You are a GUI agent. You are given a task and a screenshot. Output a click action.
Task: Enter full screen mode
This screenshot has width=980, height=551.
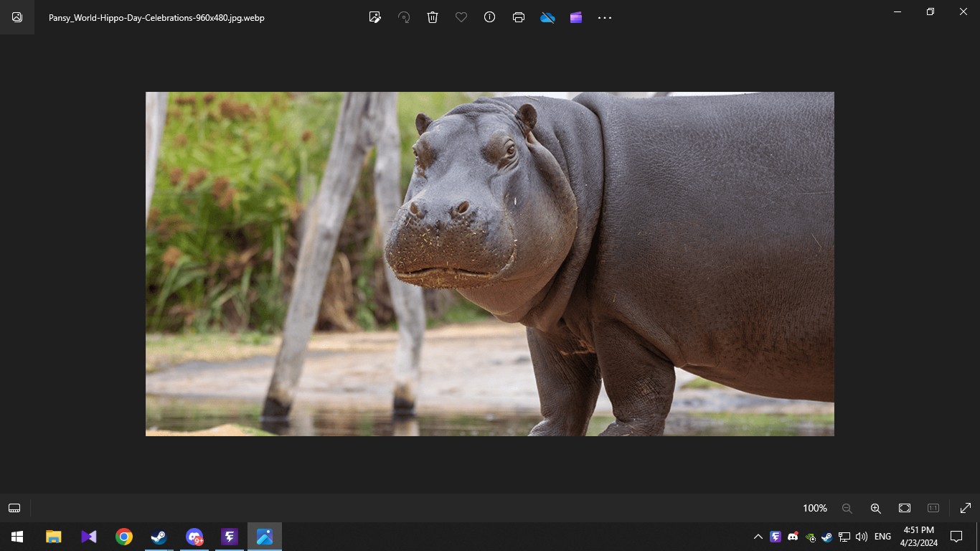tap(965, 508)
